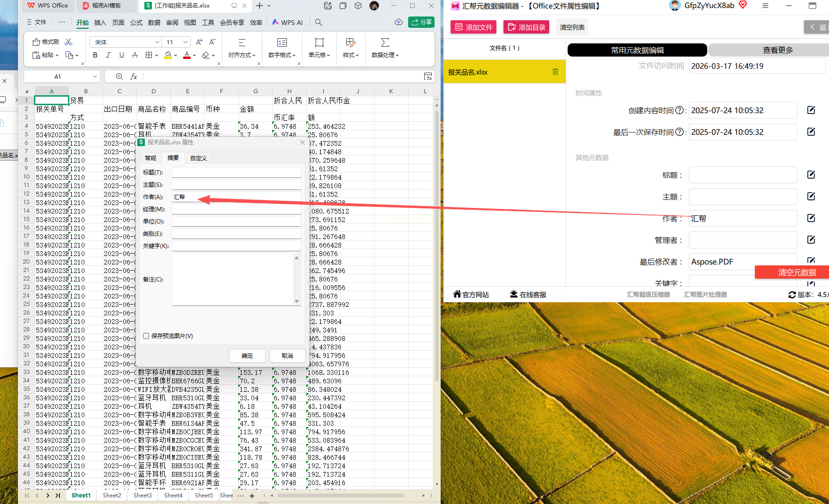Click the increase font size icon
The height and width of the screenshot is (504, 829).
tap(199, 42)
